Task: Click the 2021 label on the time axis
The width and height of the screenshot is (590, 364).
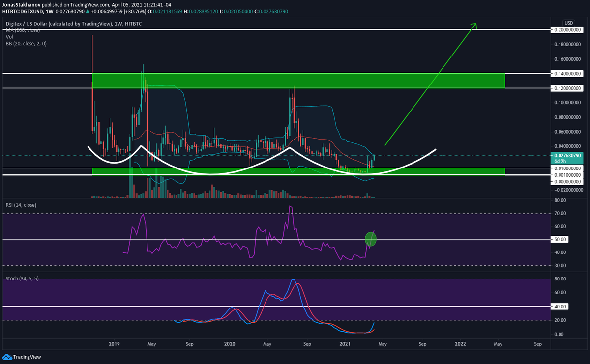Action: (345, 344)
